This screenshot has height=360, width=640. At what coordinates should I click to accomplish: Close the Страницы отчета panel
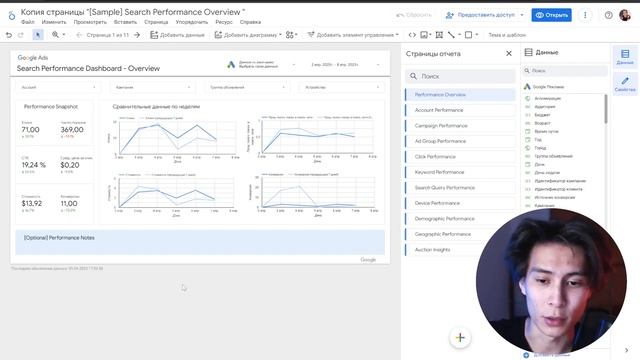click(x=509, y=53)
